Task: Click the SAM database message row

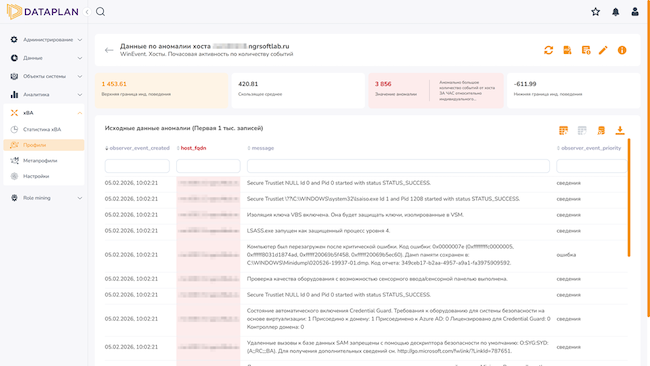Action: [398, 347]
